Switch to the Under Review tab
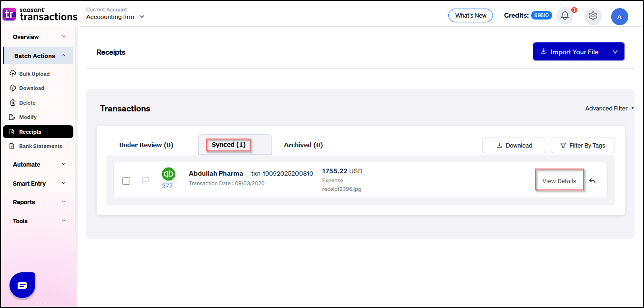 point(146,145)
